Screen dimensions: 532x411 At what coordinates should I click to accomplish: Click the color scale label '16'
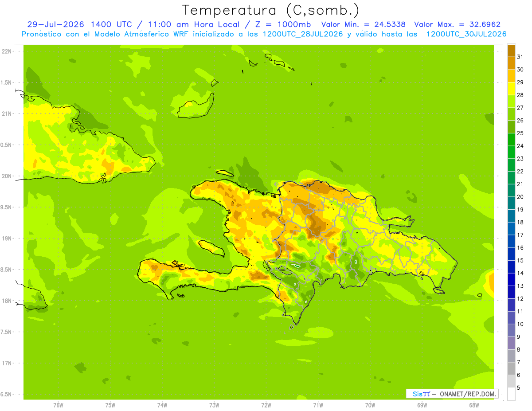point(520,247)
